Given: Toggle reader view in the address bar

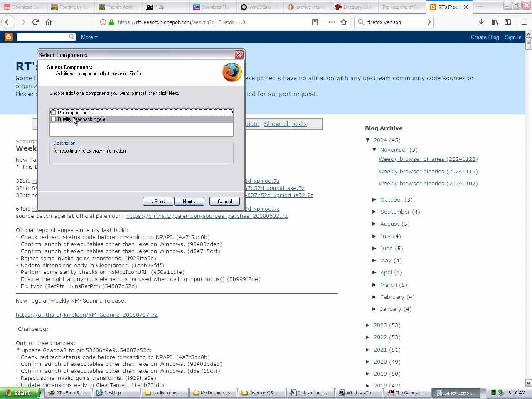Looking at the screenshot, I should click(315, 22).
